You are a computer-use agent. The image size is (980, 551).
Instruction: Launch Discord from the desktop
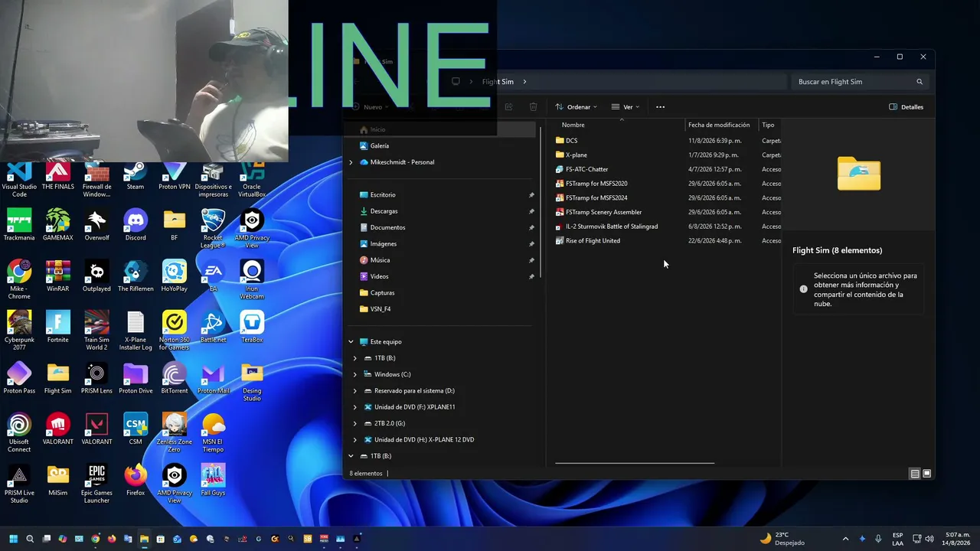click(136, 225)
